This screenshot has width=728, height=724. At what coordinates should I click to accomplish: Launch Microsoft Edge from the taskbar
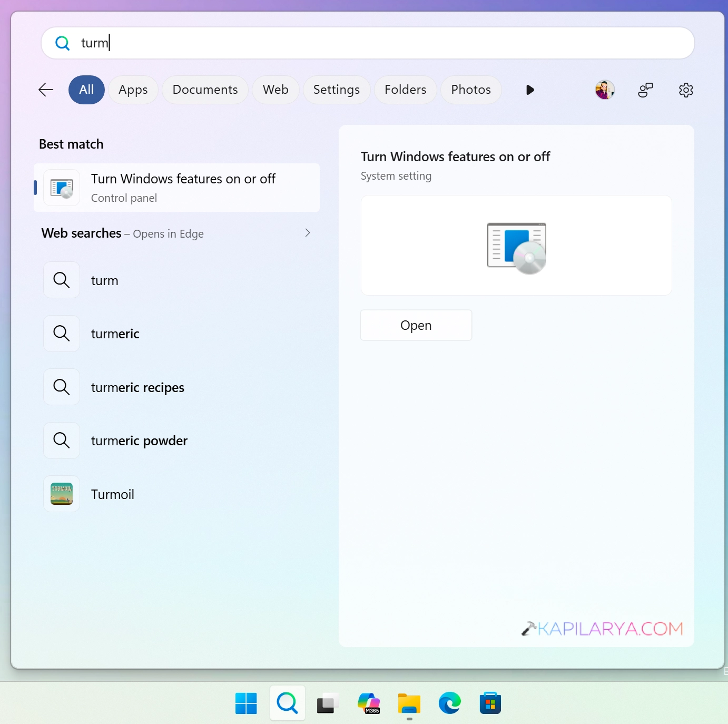(450, 703)
